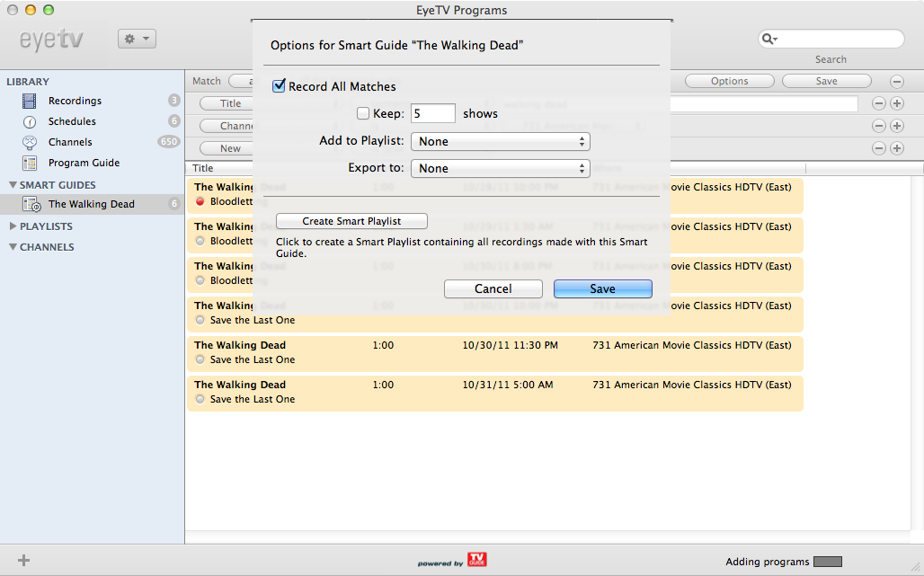
Task: Toggle recording for 10/30/11 11:30 PM episode
Action: coord(200,359)
